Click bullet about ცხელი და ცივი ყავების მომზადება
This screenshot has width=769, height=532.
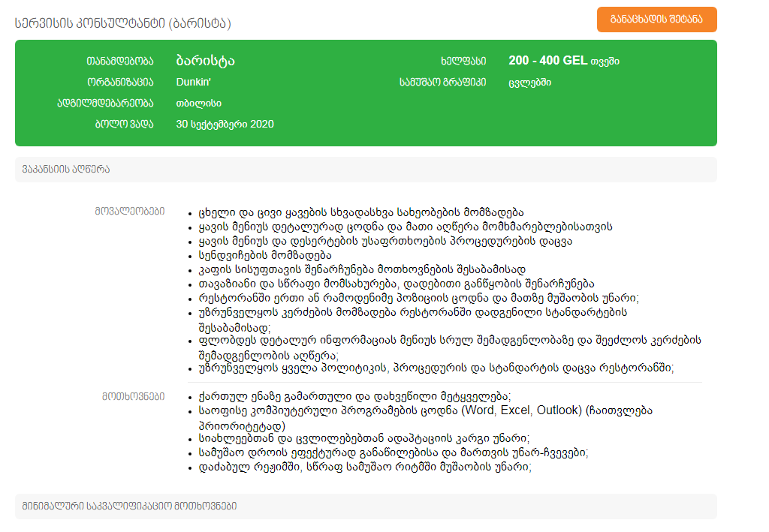point(361,212)
